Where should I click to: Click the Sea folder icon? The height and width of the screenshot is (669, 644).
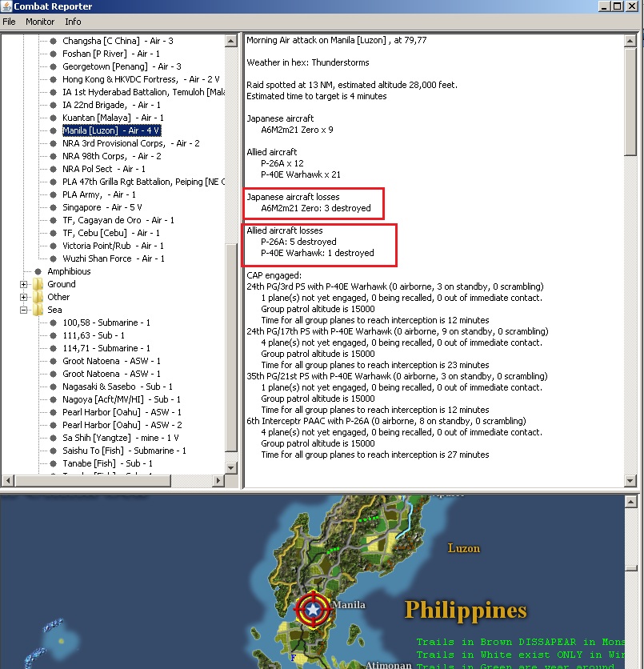click(38, 310)
